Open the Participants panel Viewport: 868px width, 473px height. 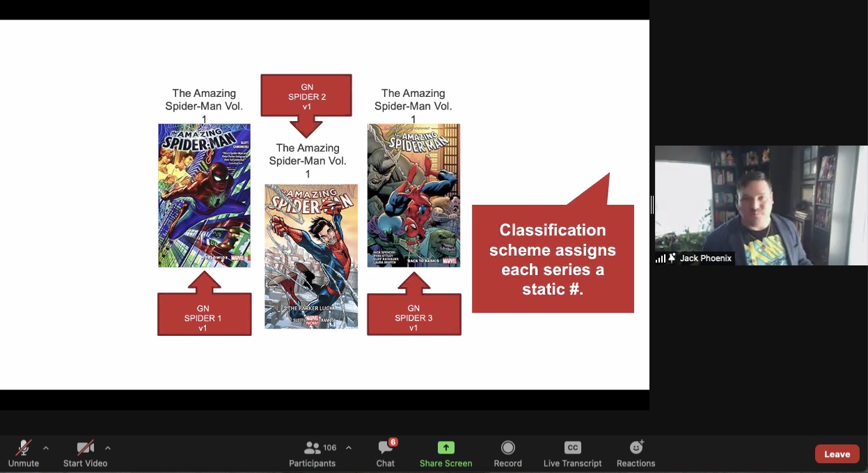click(x=313, y=454)
